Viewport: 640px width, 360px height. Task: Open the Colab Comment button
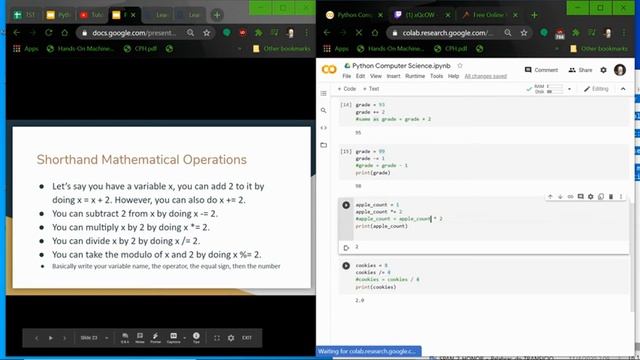[541, 70]
